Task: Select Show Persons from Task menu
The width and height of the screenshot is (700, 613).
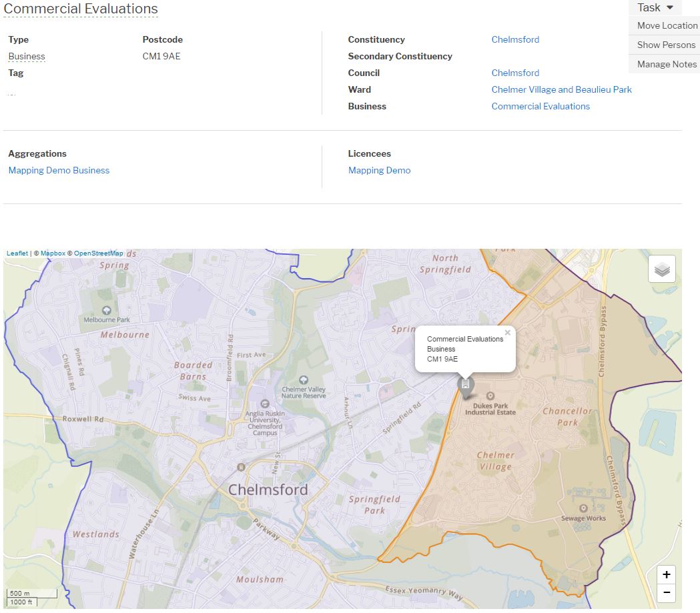Action: point(665,45)
